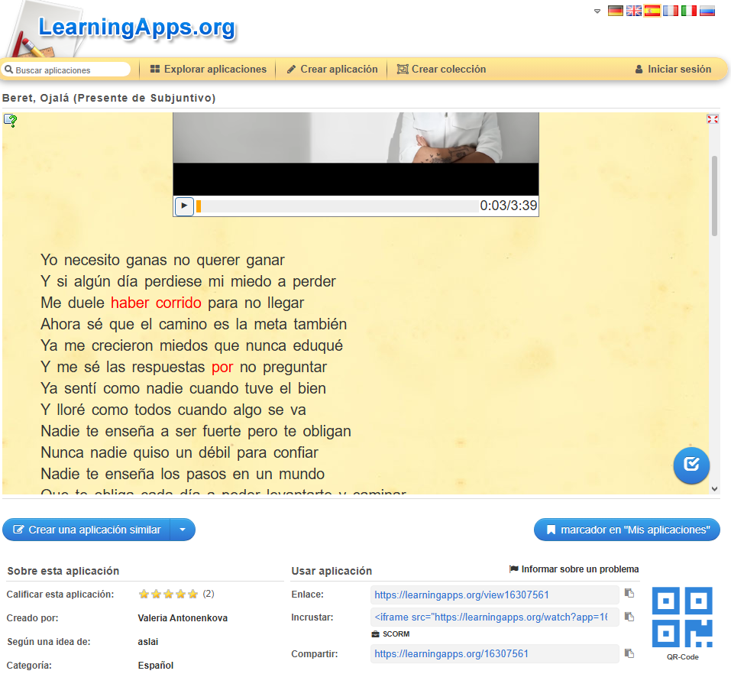Open the help hint icon in app corner
The height and width of the screenshot is (700, 731).
click(x=11, y=120)
